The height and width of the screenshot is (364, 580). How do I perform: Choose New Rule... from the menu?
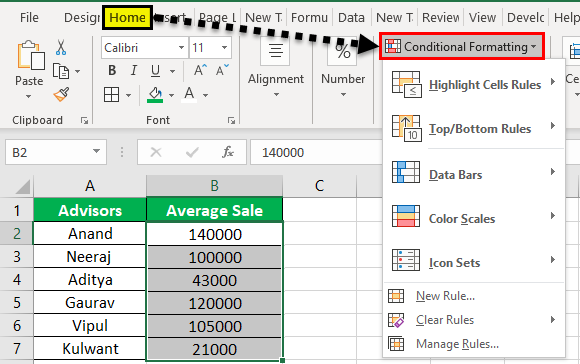[474, 296]
